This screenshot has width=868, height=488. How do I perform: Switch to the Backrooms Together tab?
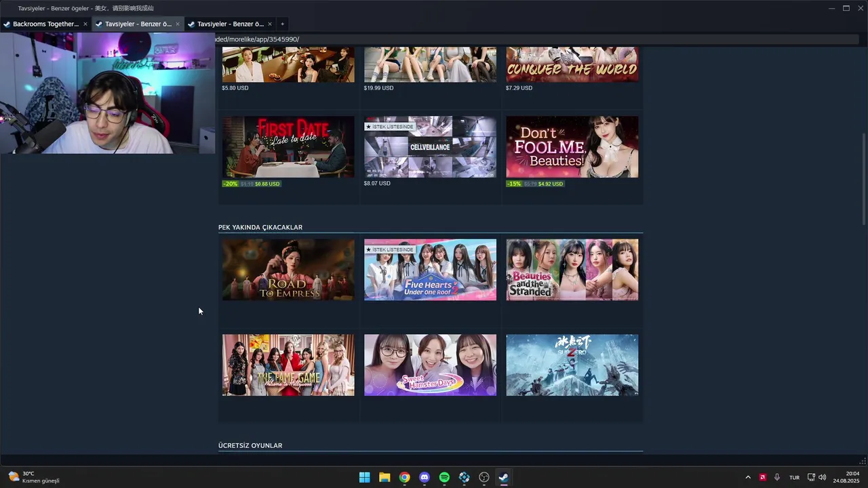pos(45,24)
